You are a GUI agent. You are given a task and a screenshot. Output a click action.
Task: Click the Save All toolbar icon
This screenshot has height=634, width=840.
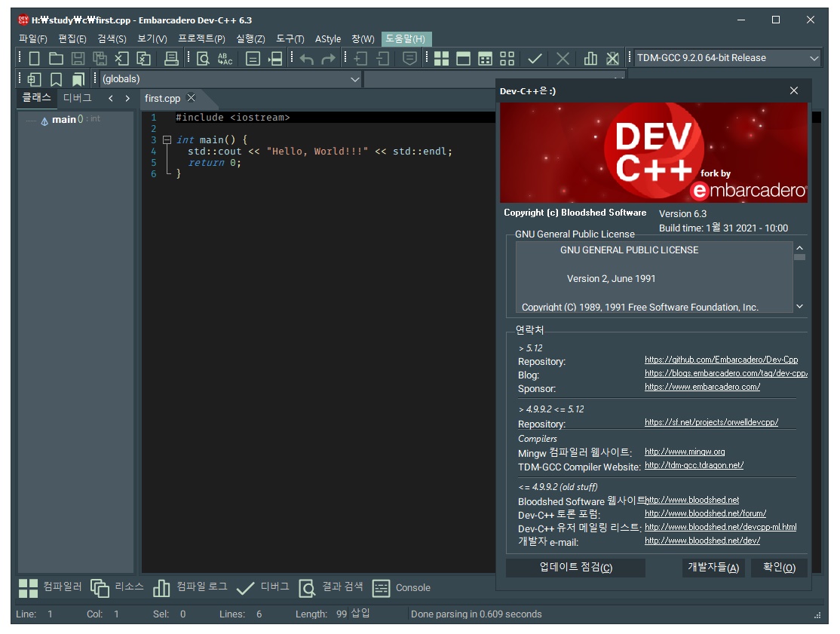pos(100,58)
